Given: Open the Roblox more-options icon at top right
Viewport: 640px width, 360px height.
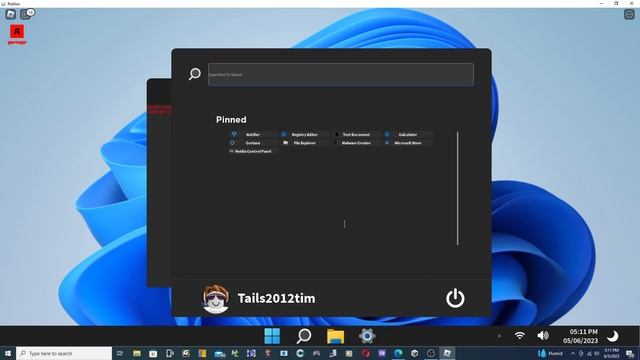Looking at the screenshot, I should pos(629,15).
